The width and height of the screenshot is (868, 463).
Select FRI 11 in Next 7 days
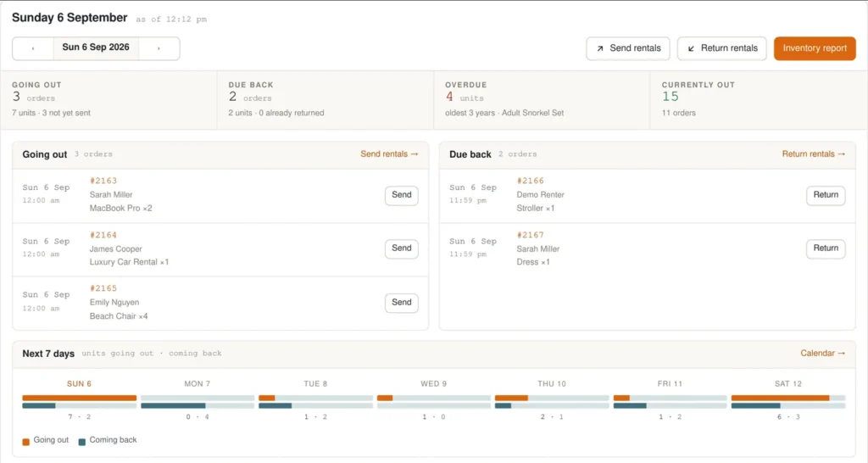coord(670,384)
